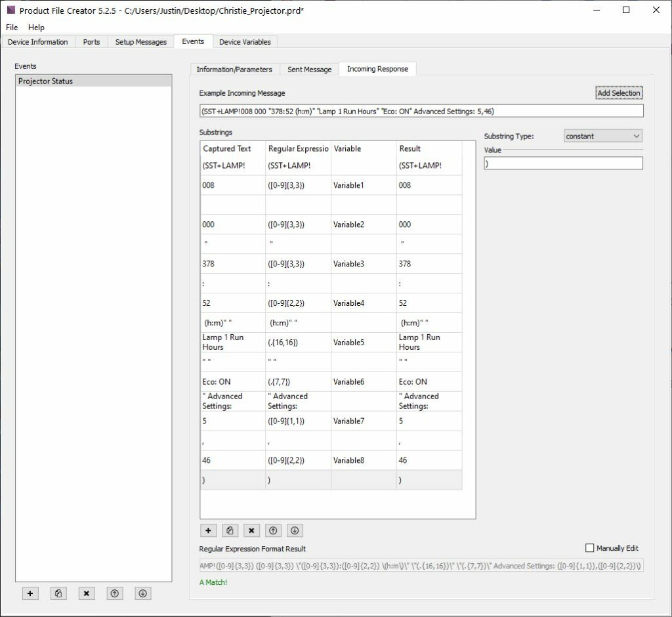The image size is (672, 617).
Task: Select the Variable6 cell
Action: click(x=364, y=381)
